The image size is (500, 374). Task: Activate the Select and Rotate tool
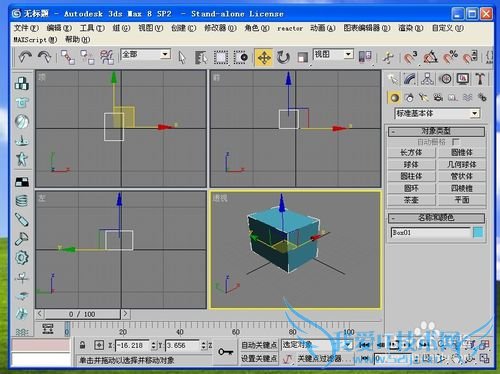click(283, 57)
